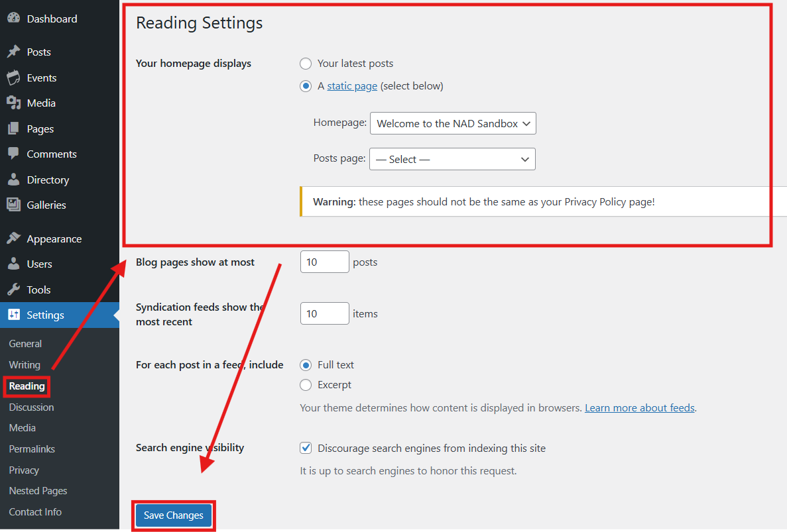The height and width of the screenshot is (532, 787).
Task: Open the Posts menu label
Action: [38, 52]
